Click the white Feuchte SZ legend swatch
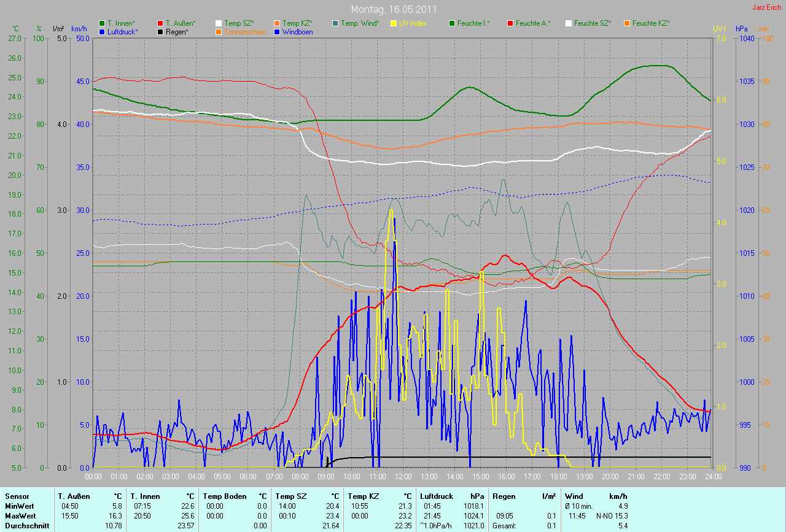This screenshot has height=532, width=786. [x=569, y=23]
